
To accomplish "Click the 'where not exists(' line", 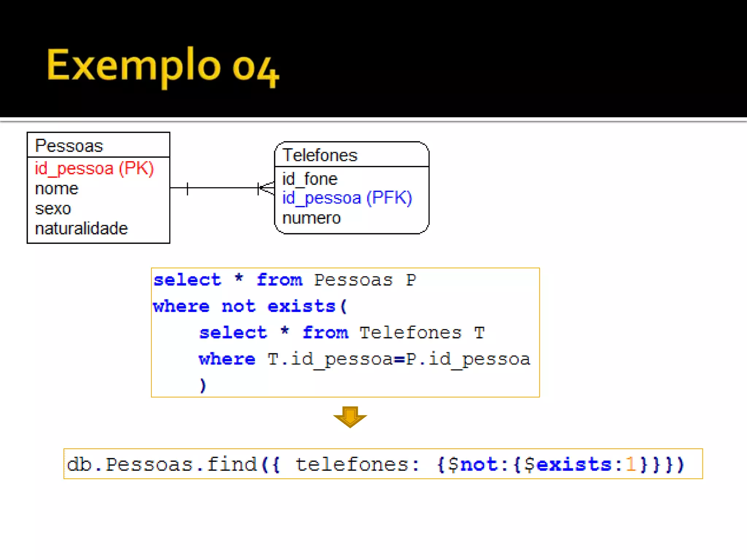I will [250, 306].
